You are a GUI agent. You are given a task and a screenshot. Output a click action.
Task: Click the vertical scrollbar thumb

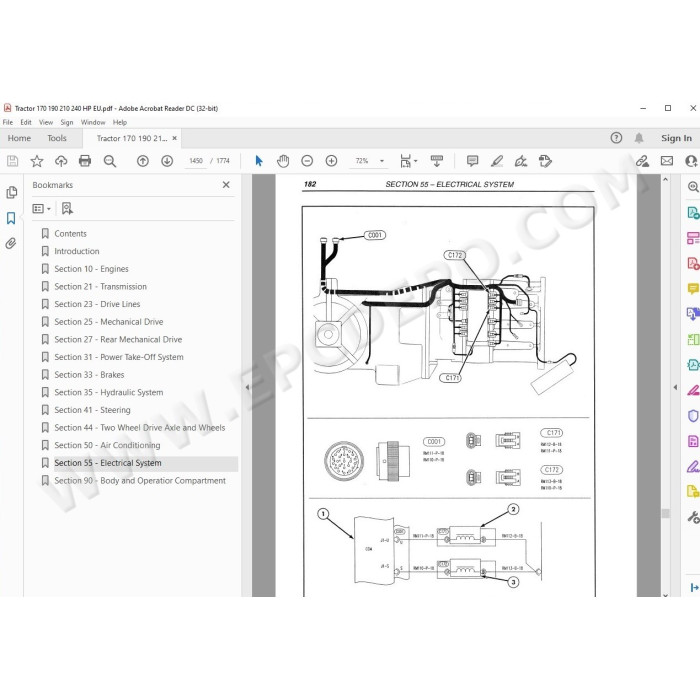666,513
